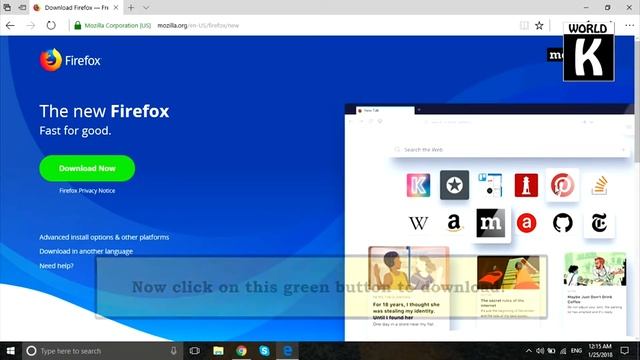640x360 pixels.
Task: Set these tabs aside icon
Action: click(22, 7)
